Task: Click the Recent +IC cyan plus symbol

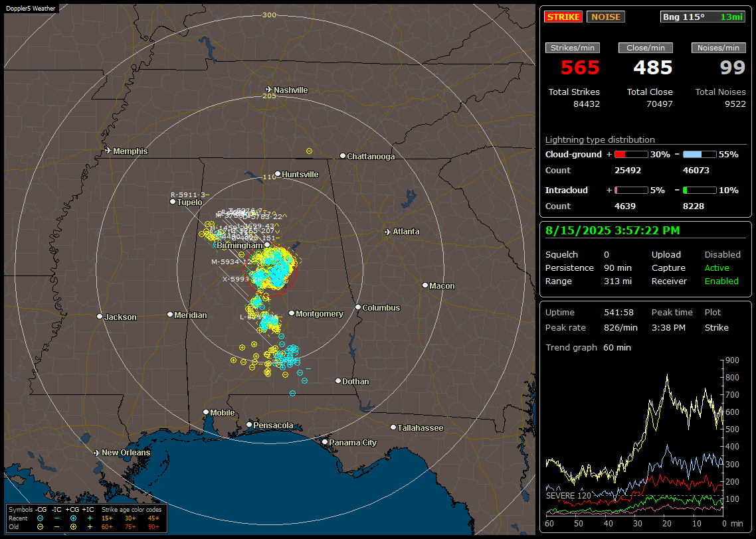Action: [x=90, y=518]
